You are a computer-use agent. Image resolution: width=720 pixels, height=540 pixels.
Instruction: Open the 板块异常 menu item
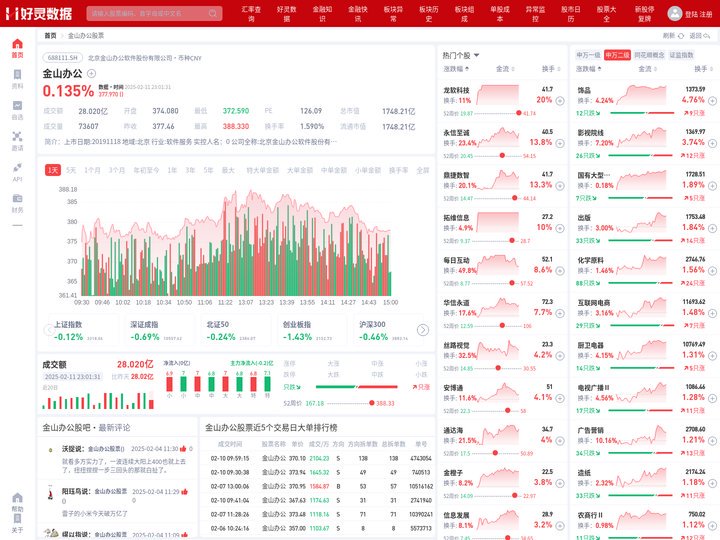pos(393,14)
